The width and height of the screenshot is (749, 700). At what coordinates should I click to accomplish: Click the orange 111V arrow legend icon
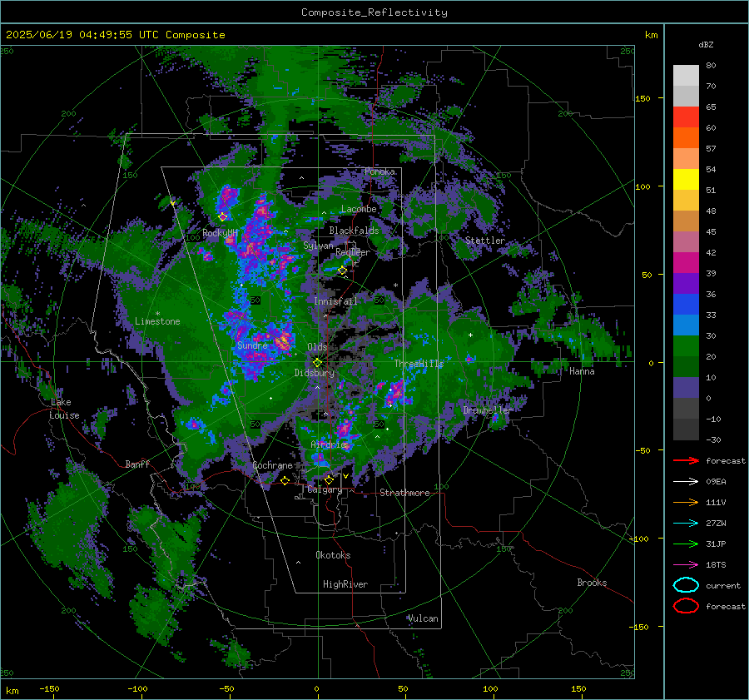tap(686, 502)
